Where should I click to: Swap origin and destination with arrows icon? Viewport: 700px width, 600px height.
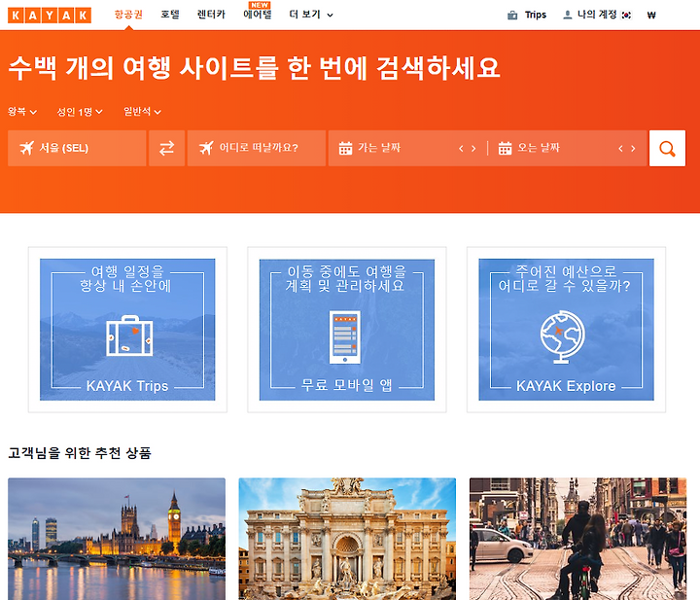click(166, 148)
